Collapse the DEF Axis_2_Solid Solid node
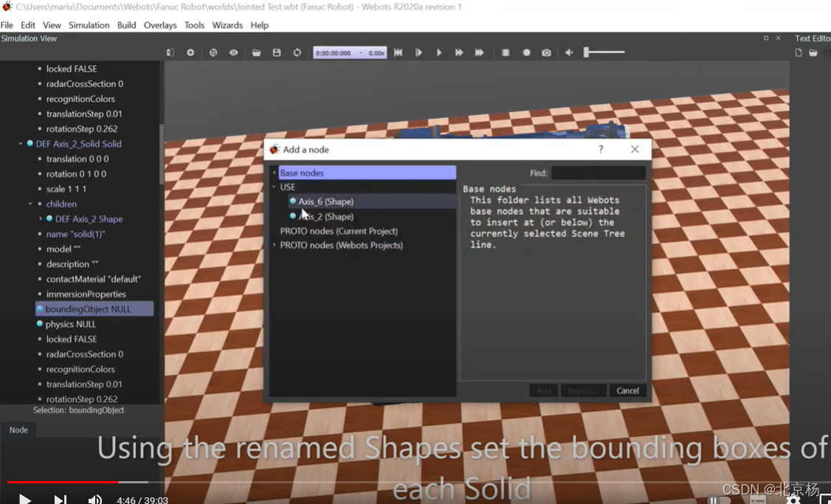The image size is (831, 504). point(21,144)
